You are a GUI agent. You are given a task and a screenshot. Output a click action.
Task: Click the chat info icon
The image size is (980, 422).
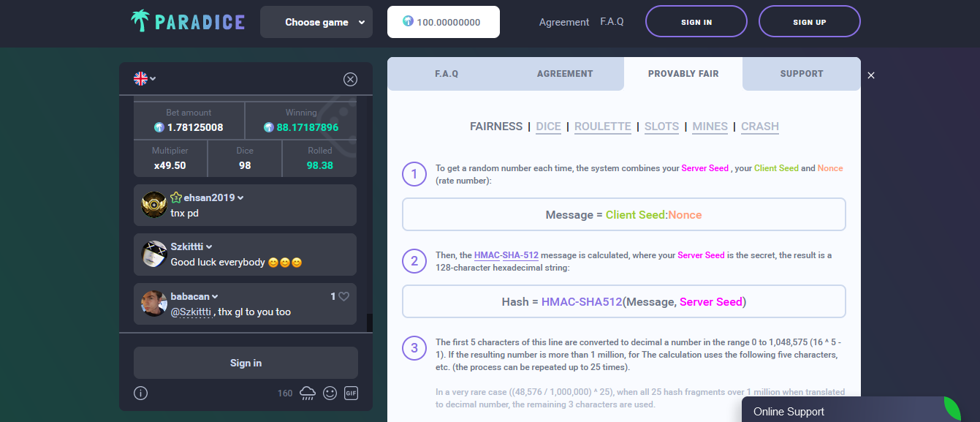click(141, 393)
